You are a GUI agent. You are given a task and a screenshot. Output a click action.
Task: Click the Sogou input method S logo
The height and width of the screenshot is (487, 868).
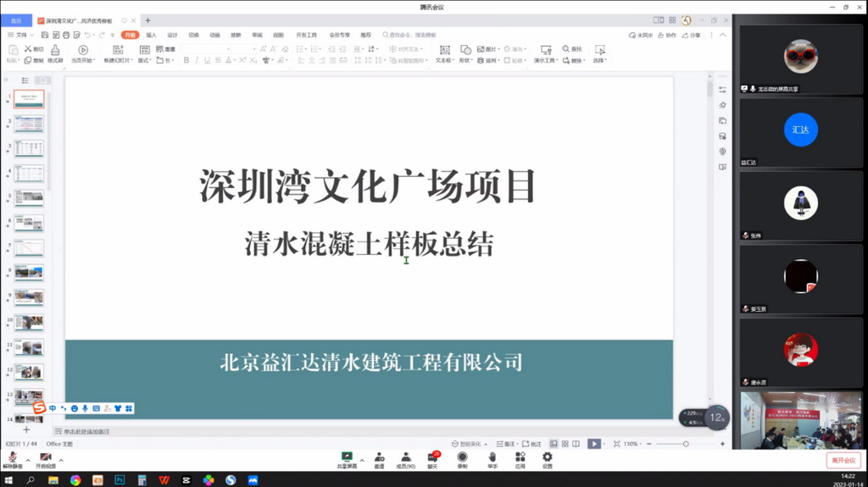tap(39, 408)
